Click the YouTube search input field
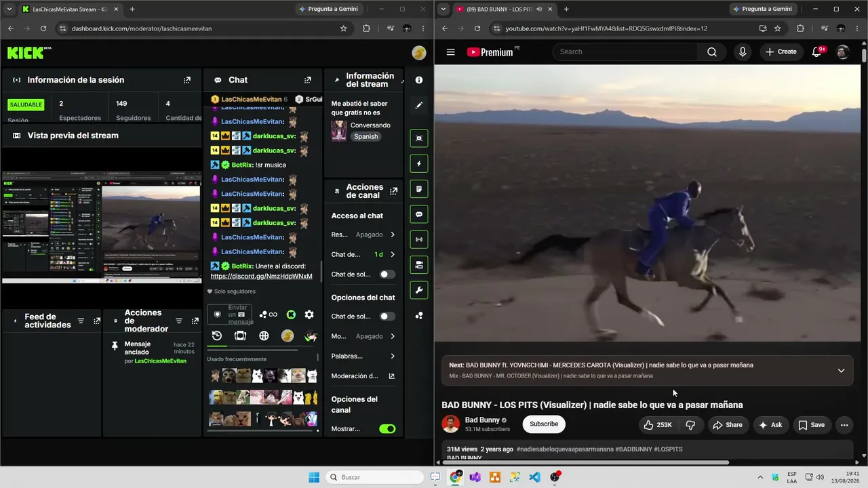Image resolution: width=868 pixels, height=488 pixels. [x=625, y=52]
